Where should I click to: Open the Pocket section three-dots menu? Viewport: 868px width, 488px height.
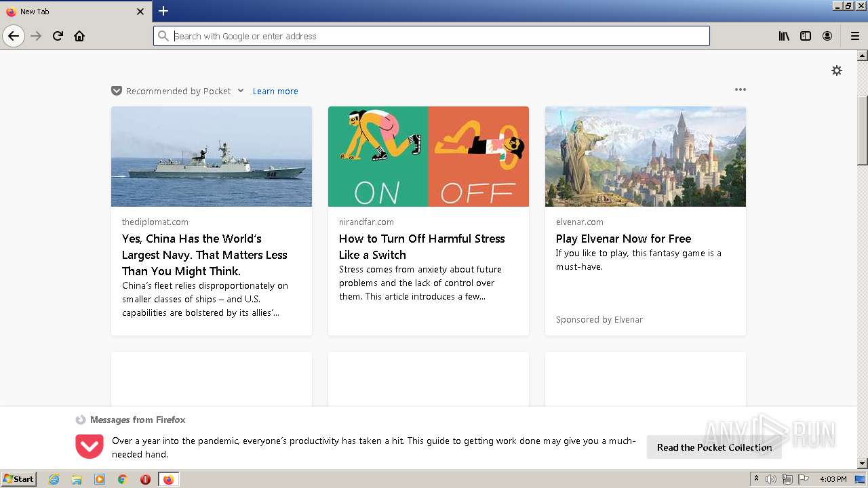click(x=741, y=89)
